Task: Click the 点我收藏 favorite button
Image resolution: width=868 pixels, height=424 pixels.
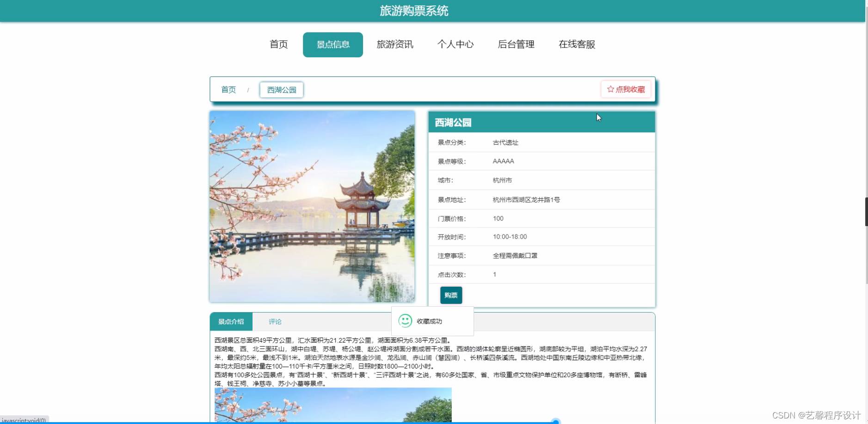Action: pyautogui.click(x=626, y=89)
